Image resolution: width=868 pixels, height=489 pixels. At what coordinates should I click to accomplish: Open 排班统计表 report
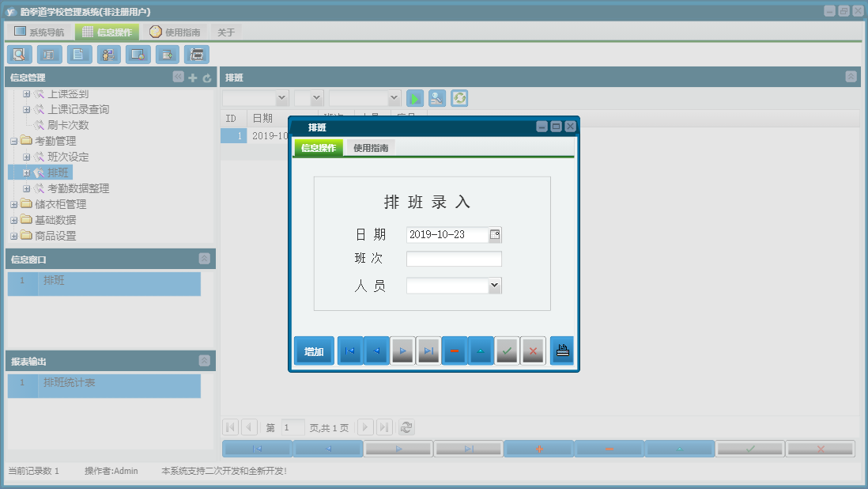tap(104, 385)
